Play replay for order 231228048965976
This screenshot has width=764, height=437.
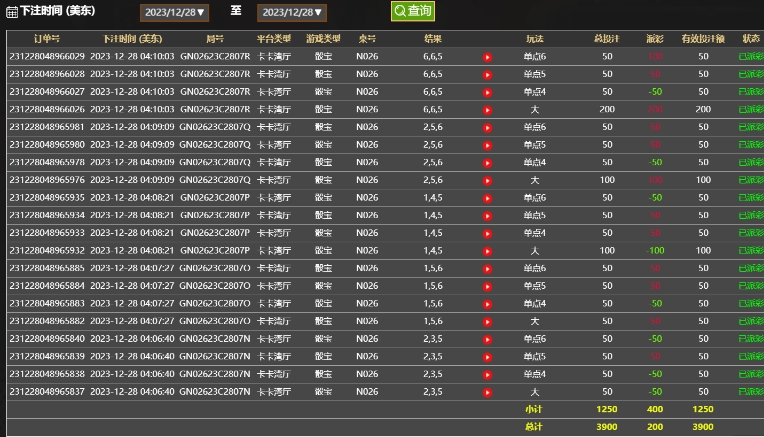(488, 180)
